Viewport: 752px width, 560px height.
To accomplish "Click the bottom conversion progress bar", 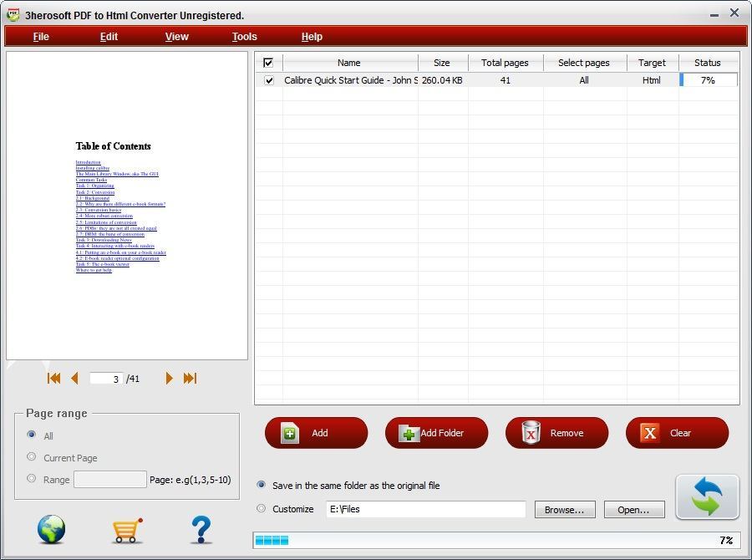I will tap(496, 540).
